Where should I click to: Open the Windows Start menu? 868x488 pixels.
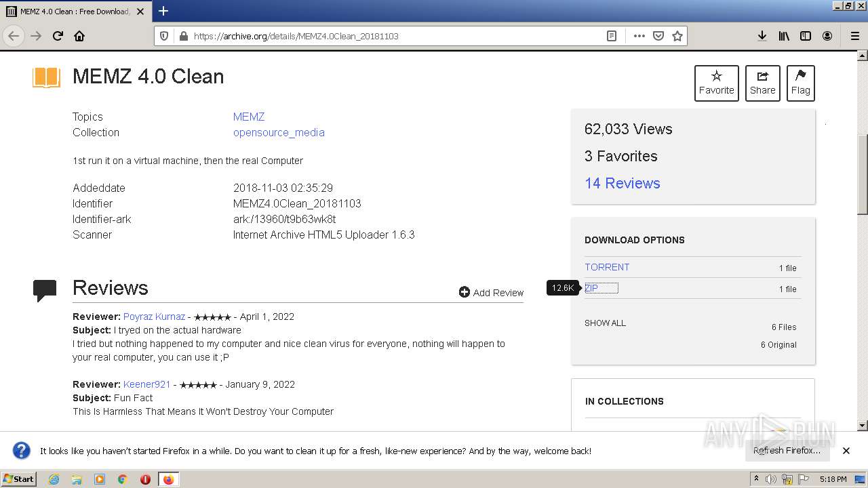(x=19, y=479)
